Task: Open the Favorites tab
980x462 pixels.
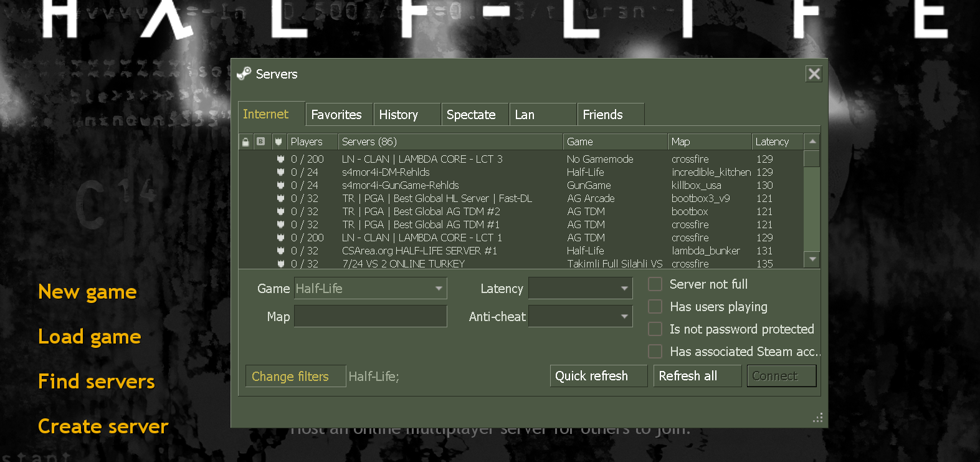Action: pyautogui.click(x=340, y=115)
